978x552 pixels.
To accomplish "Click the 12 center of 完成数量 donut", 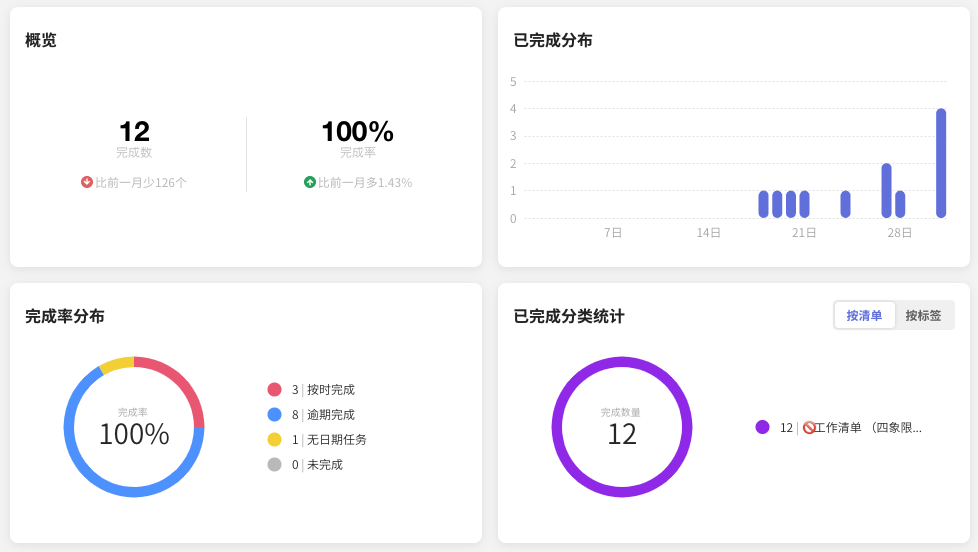I will [622, 434].
